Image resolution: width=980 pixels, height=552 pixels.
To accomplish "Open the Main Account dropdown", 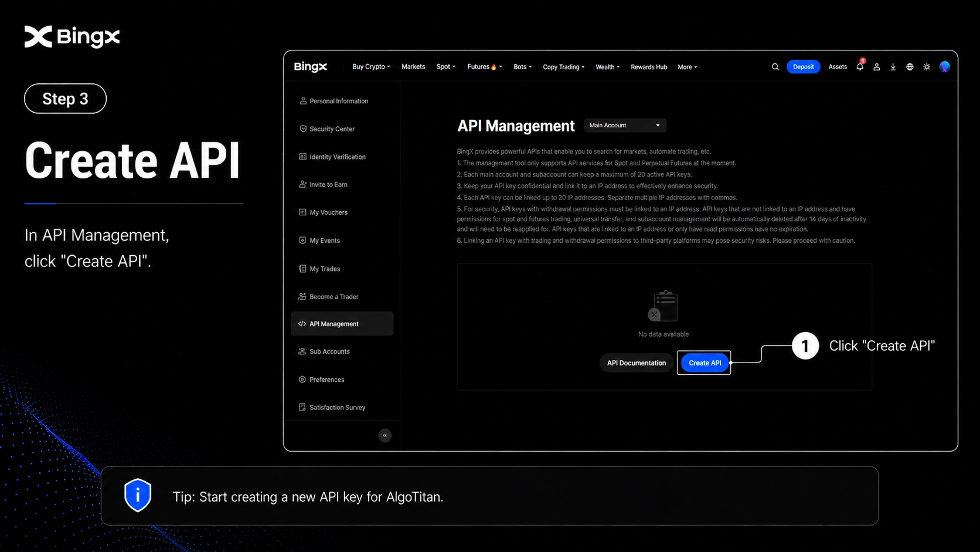I will click(x=625, y=126).
